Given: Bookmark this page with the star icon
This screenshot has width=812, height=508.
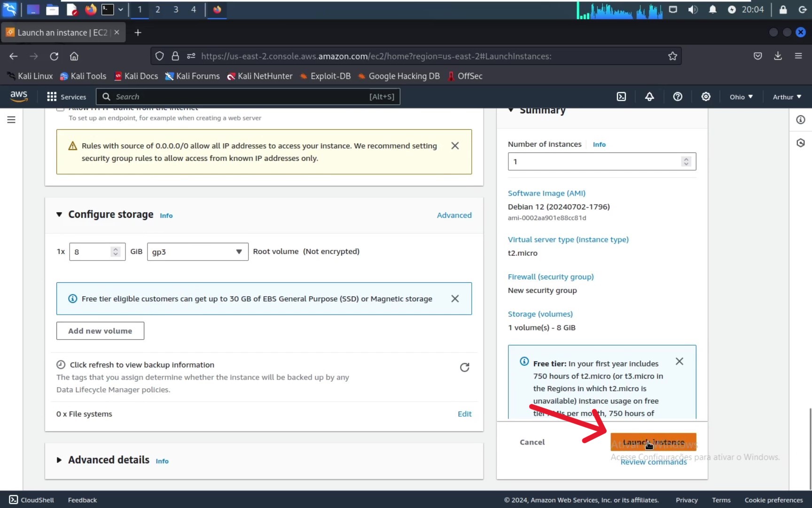Looking at the screenshot, I should click(672, 56).
